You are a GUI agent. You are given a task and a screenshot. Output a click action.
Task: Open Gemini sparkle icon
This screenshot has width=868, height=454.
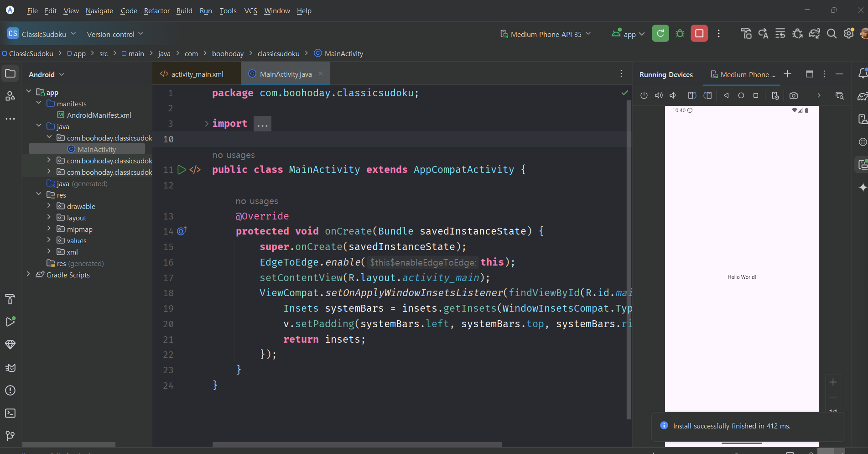click(x=862, y=188)
